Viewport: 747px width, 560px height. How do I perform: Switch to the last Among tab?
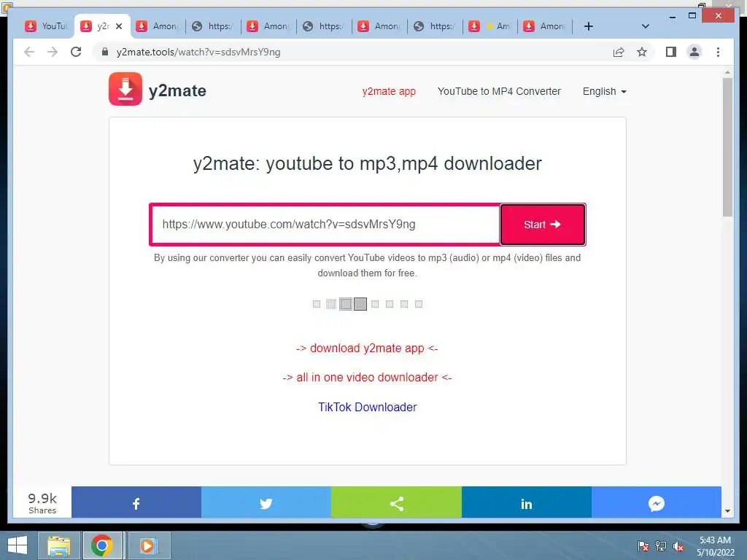coord(546,26)
